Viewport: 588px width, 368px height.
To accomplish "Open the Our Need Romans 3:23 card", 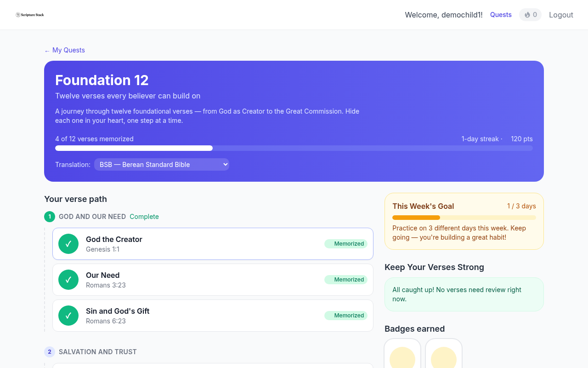I will (213, 280).
